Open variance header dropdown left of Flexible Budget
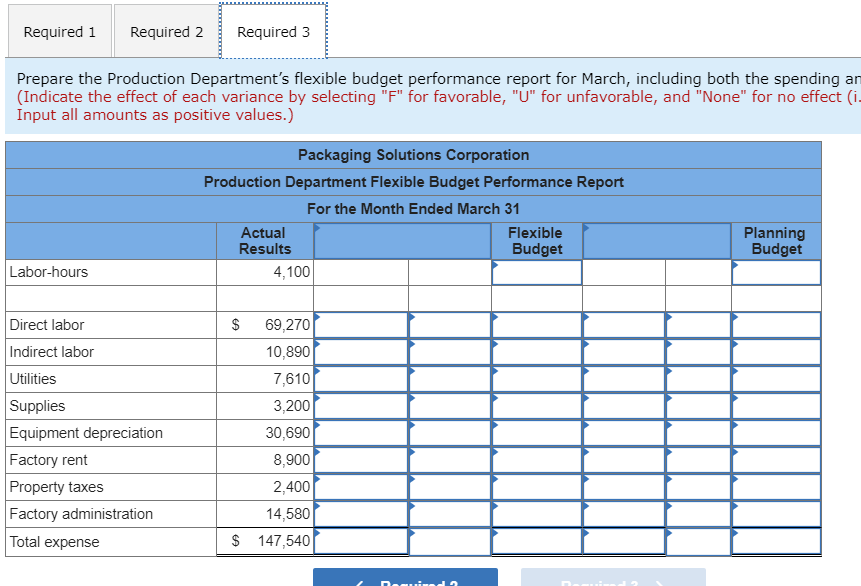861x586 pixels. tap(402, 241)
